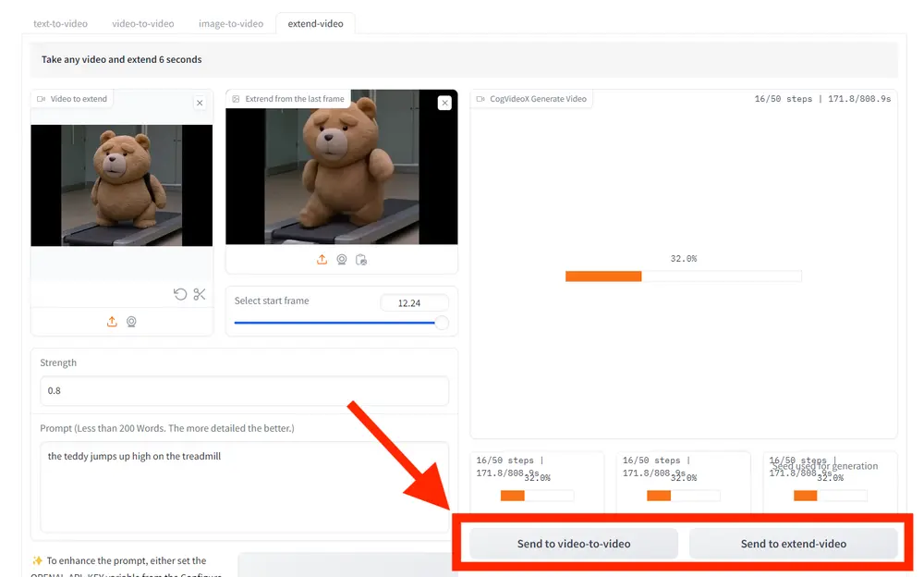Click the Send to extend-video button
The height and width of the screenshot is (577, 924).
click(793, 544)
